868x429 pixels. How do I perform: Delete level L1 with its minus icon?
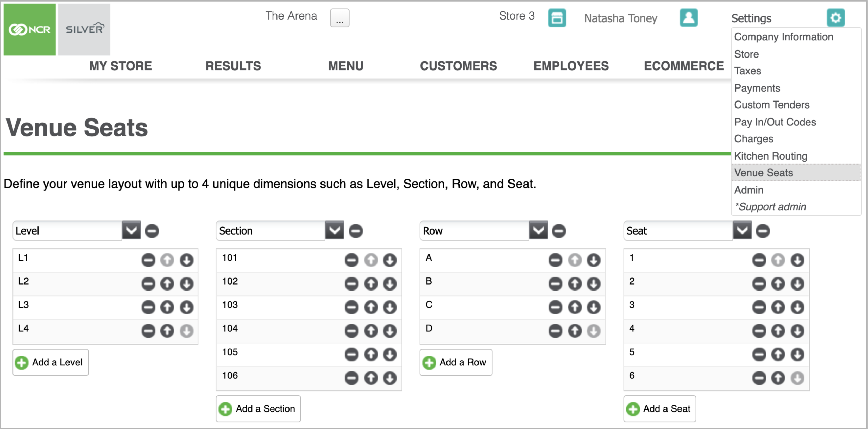pyautogui.click(x=148, y=260)
